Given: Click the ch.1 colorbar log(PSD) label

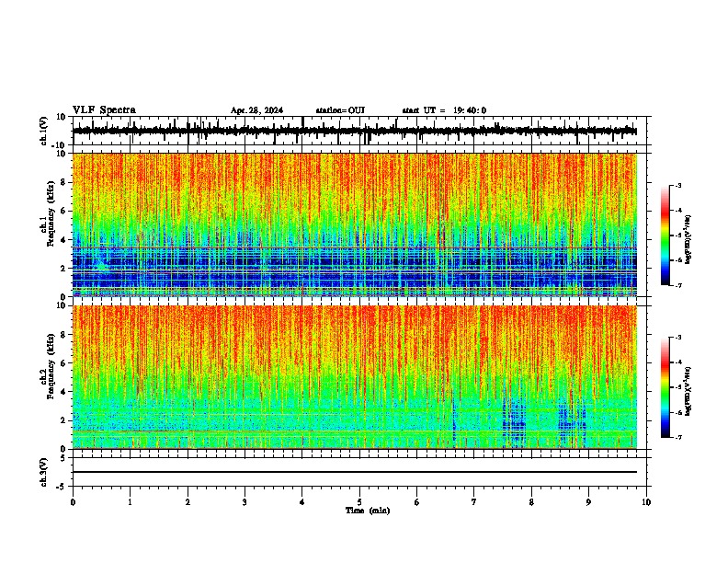Looking at the screenshot, I should coord(688,240).
